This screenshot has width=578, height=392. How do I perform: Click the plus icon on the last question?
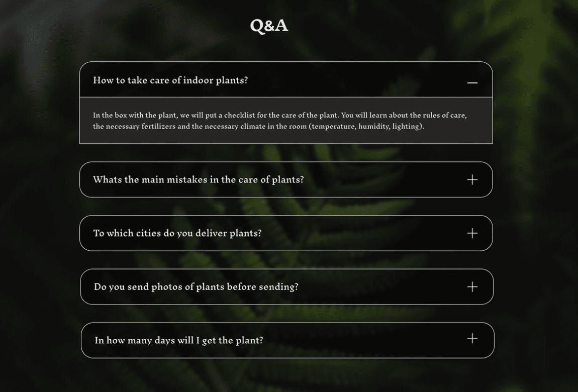click(x=471, y=339)
